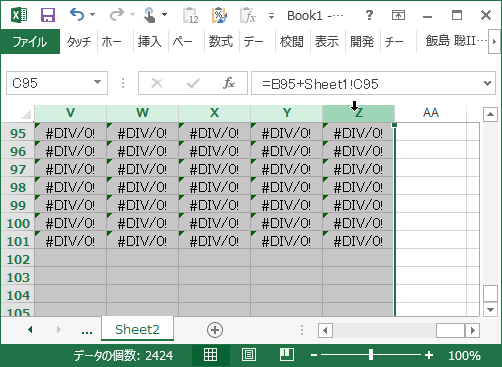The width and height of the screenshot is (502, 367).
Task: Open the 開発 ribbon tab
Action: point(362,42)
